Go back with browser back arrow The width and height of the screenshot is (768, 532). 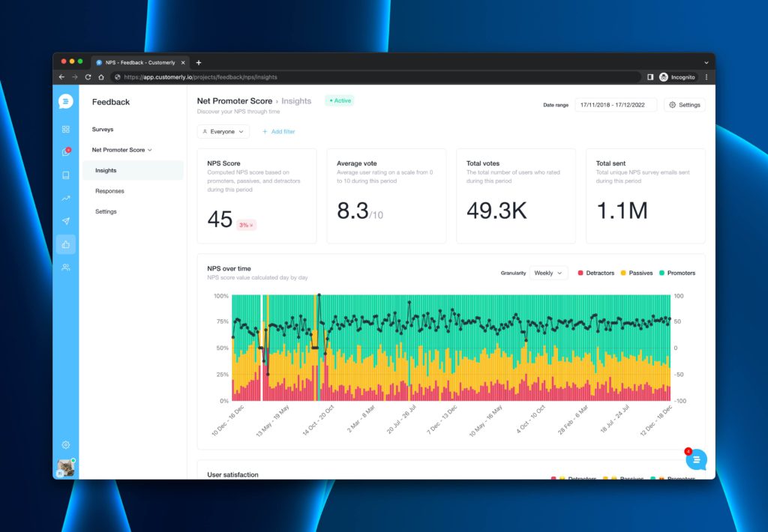pos(61,77)
